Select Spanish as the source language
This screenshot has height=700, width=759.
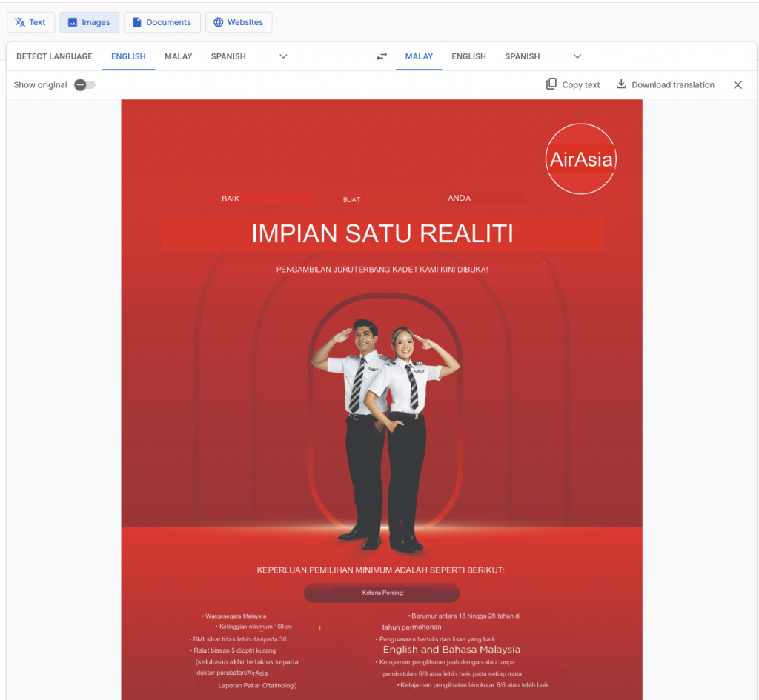pyautogui.click(x=228, y=56)
